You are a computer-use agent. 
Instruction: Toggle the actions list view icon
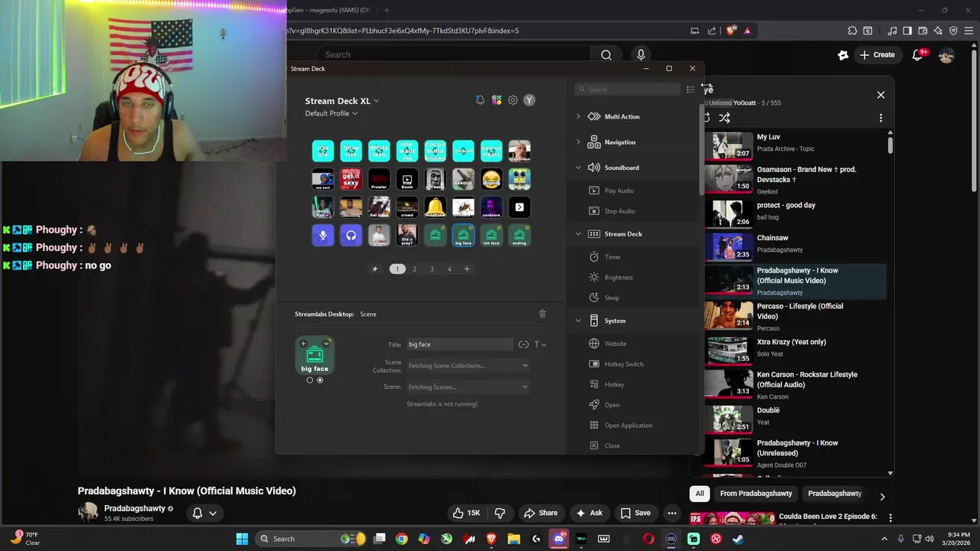tap(691, 90)
